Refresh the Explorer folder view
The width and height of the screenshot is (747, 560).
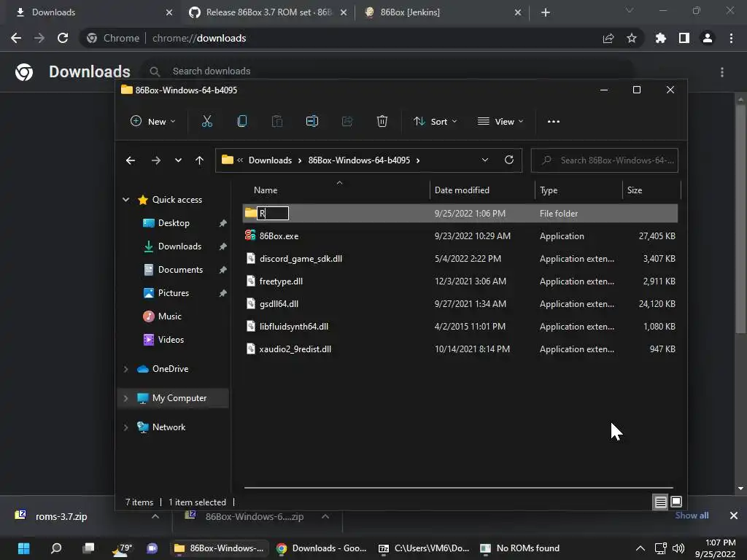pyautogui.click(x=509, y=160)
